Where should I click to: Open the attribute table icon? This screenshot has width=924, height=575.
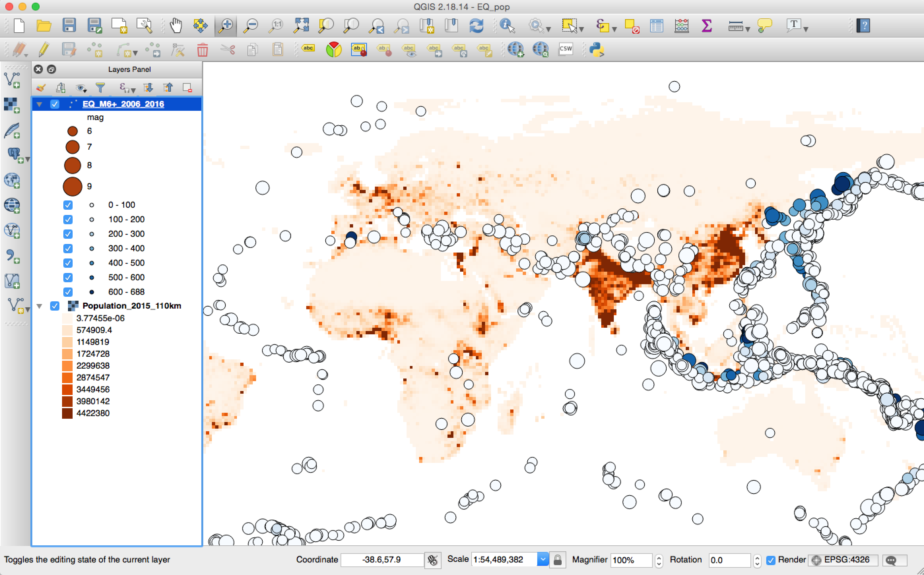[656, 26]
